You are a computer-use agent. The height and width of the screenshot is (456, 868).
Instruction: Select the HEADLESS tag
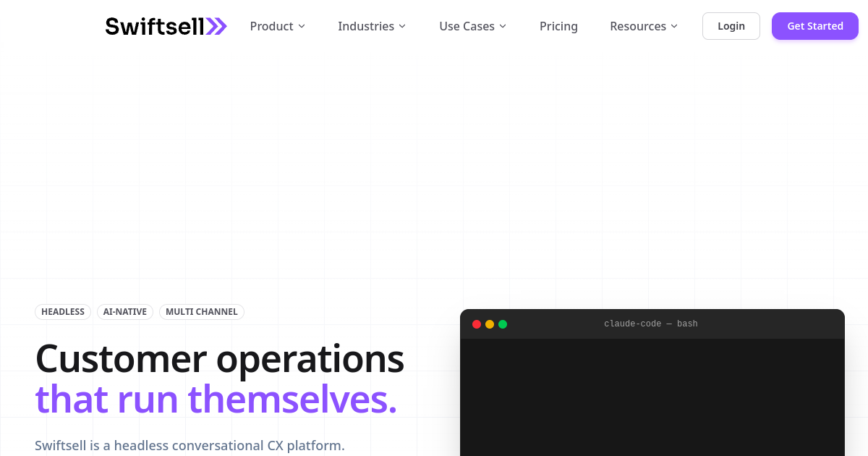click(63, 312)
